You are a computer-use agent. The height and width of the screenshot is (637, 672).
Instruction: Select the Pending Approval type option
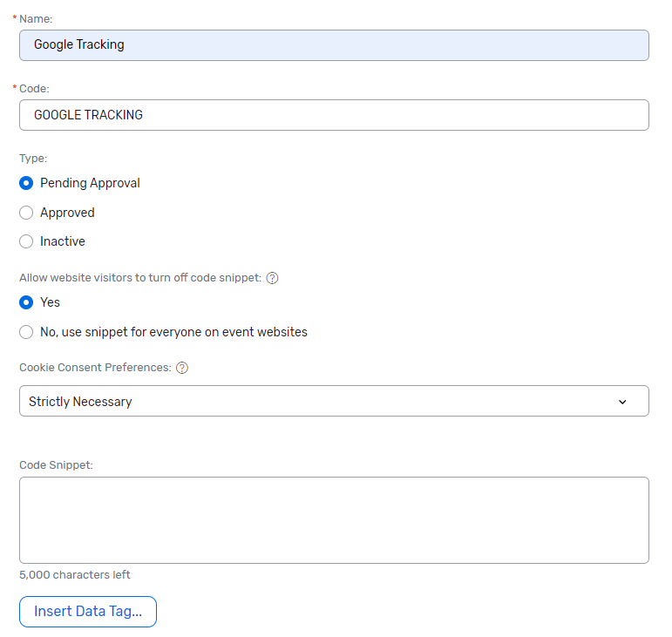[26, 183]
